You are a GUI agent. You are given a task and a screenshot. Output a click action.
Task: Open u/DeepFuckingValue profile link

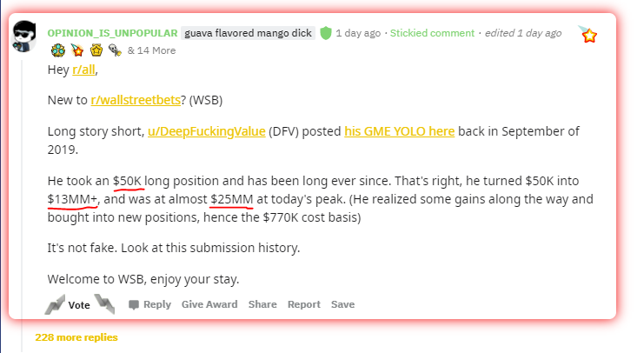(207, 131)
